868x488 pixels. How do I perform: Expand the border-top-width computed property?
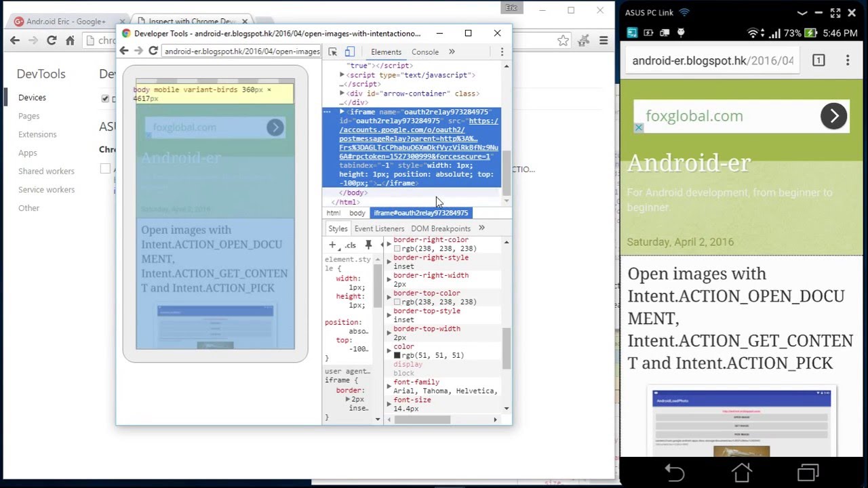(x=389, y=333)
